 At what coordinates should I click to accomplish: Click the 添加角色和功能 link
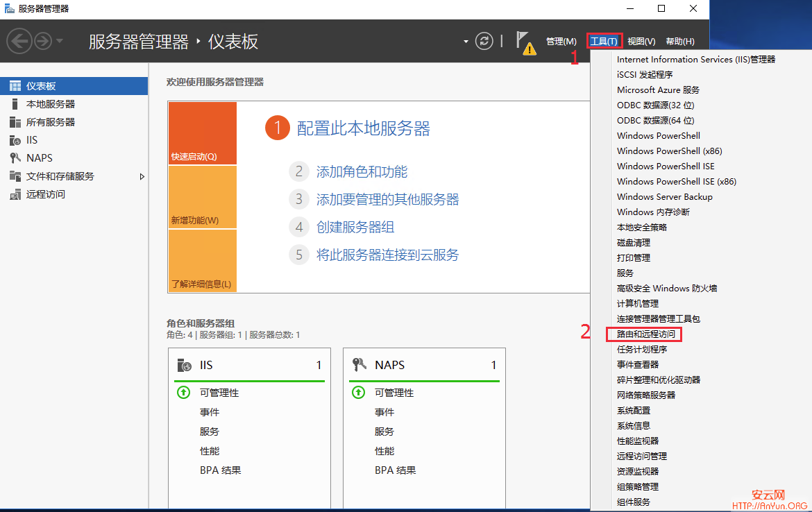(x=362, y=172)
